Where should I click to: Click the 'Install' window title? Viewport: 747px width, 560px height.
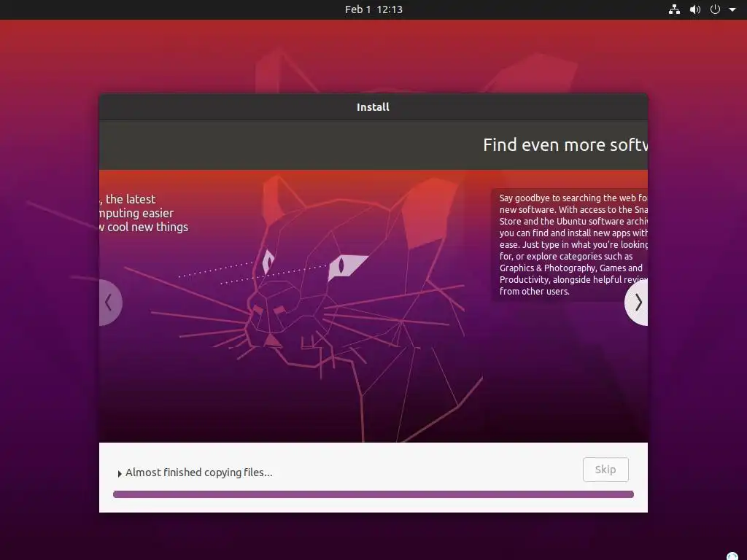pyautogui.click(x=373, y=107)
